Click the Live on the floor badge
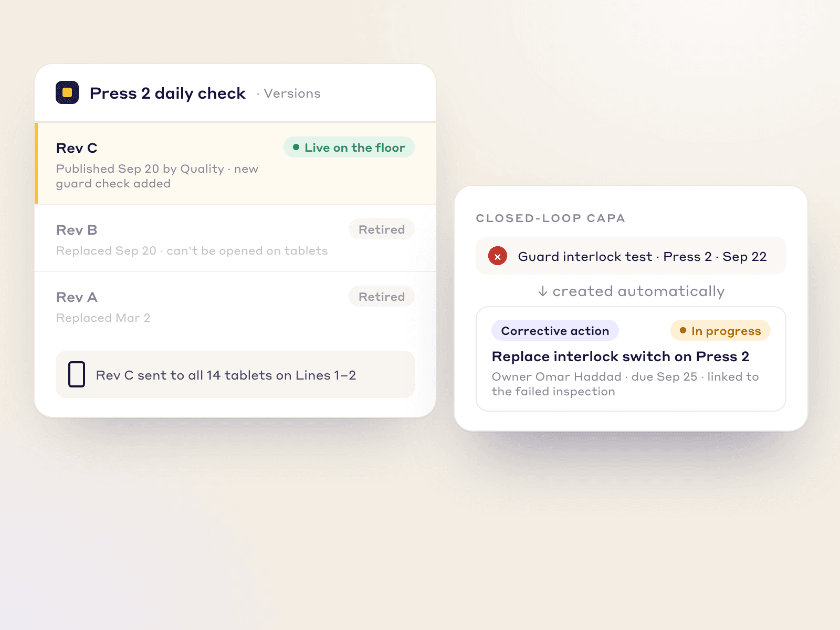 [349, 148]
